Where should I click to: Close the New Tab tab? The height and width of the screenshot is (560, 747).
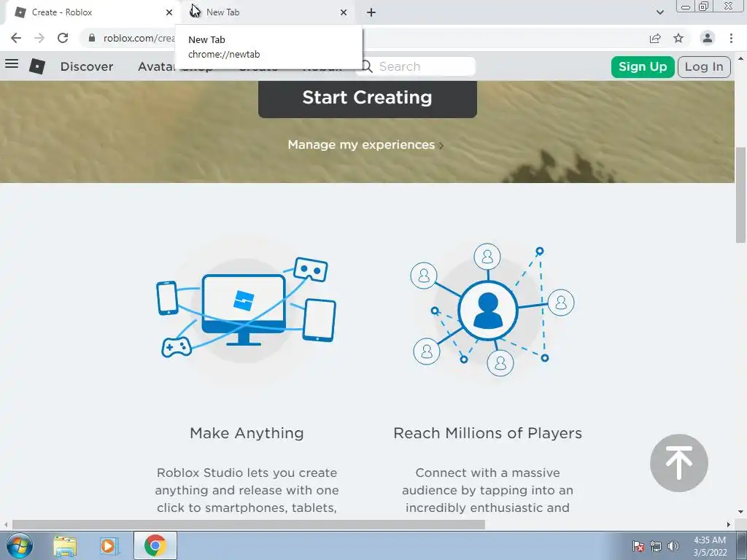(x=344, y=12)
